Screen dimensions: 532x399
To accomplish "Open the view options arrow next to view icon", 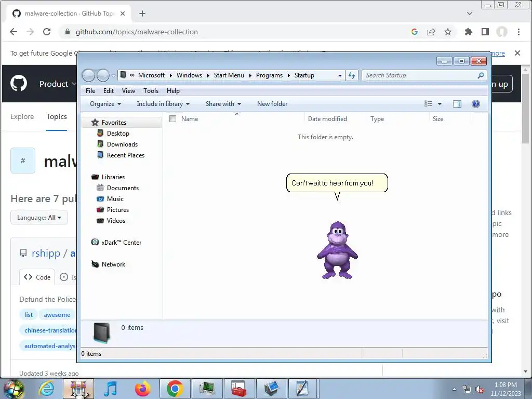I will (x=440, y=104).
